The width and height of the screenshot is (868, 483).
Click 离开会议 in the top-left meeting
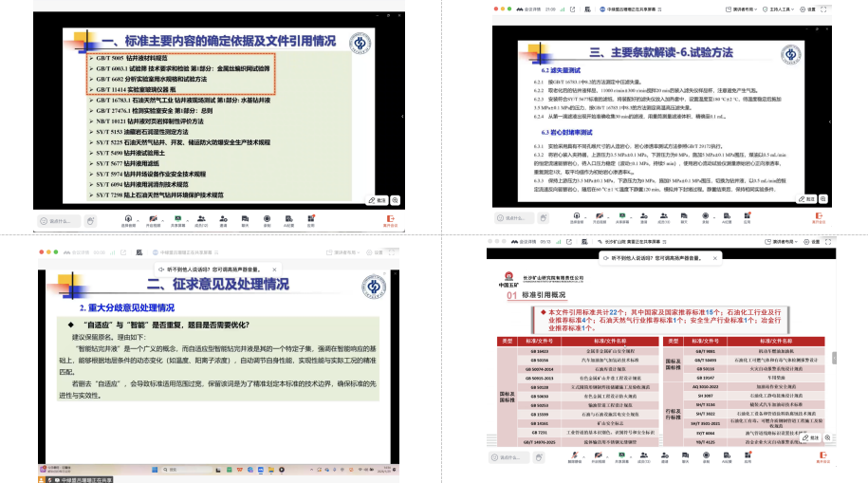click(x=391, y=219)
